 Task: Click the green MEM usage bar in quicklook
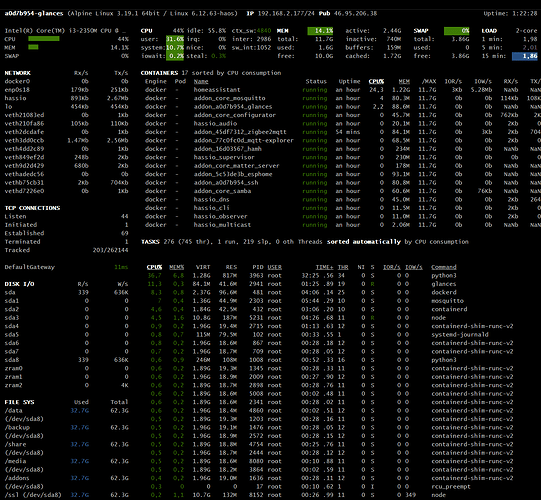click(x=33, y=47)
